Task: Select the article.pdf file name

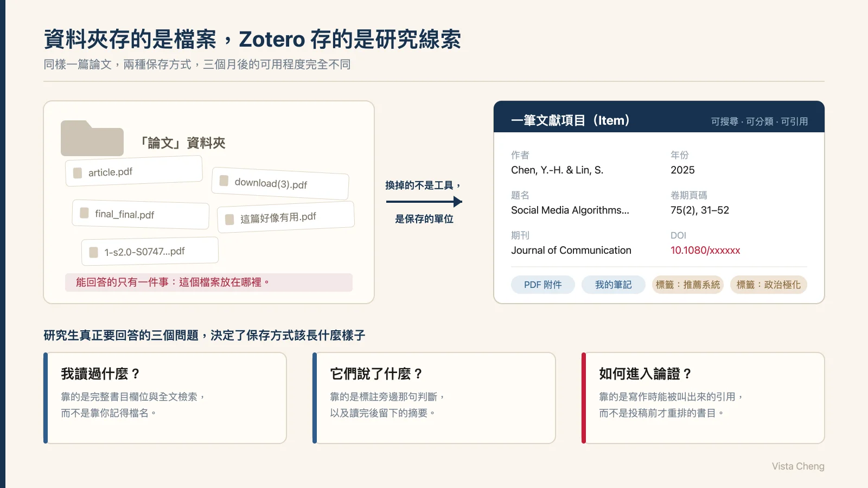Action: point(110,172)
